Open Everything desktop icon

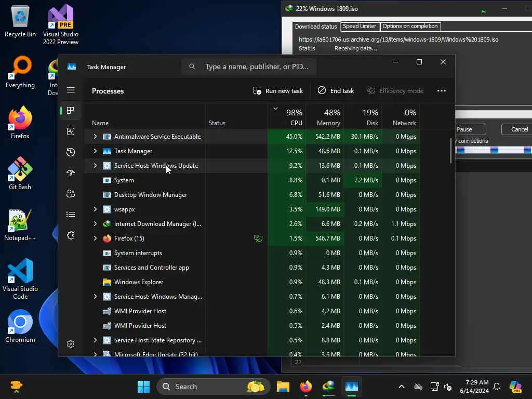click(x=20, y=72)
